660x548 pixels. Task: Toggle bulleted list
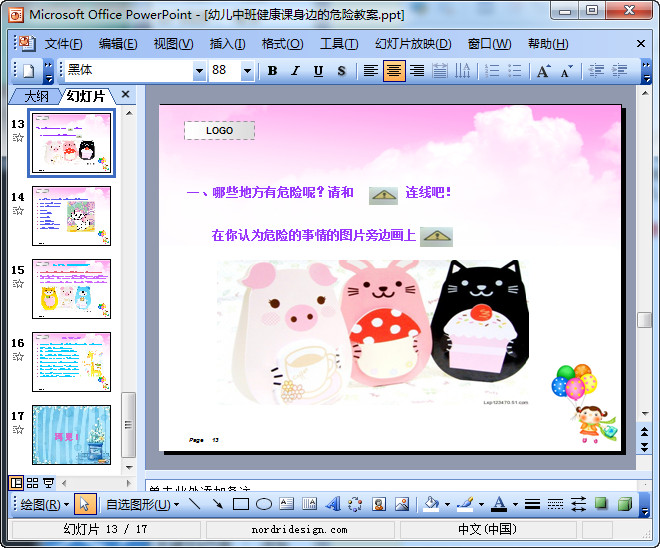coord(514,71)
